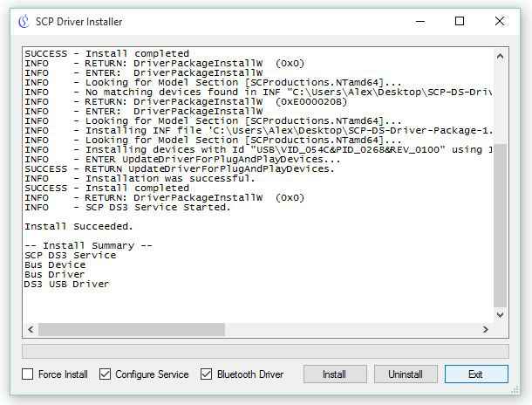This screenshot has width=532, height=405.
Task: Maximize the SCP Driver Installer window
Action: pyautogui.click(x=460, y=22)
